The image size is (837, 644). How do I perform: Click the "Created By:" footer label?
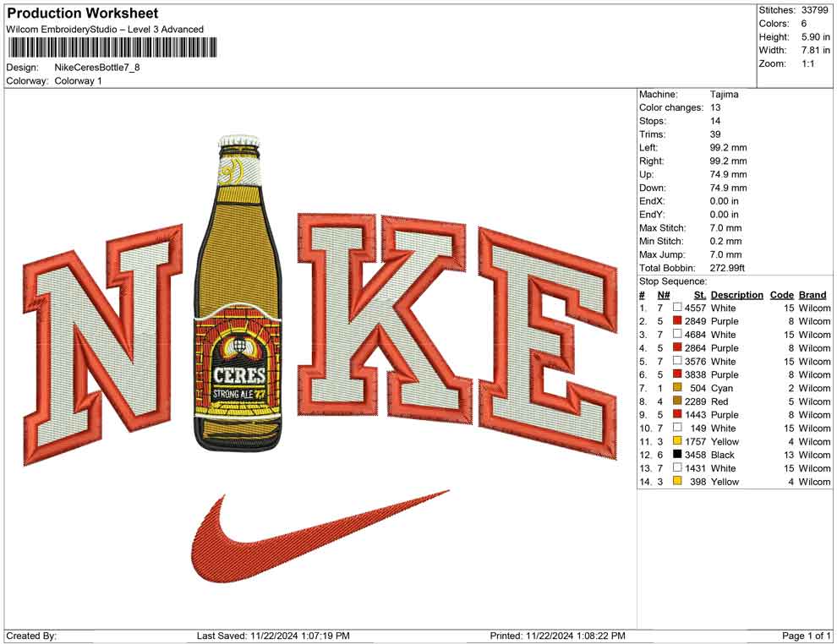(31, 636)
